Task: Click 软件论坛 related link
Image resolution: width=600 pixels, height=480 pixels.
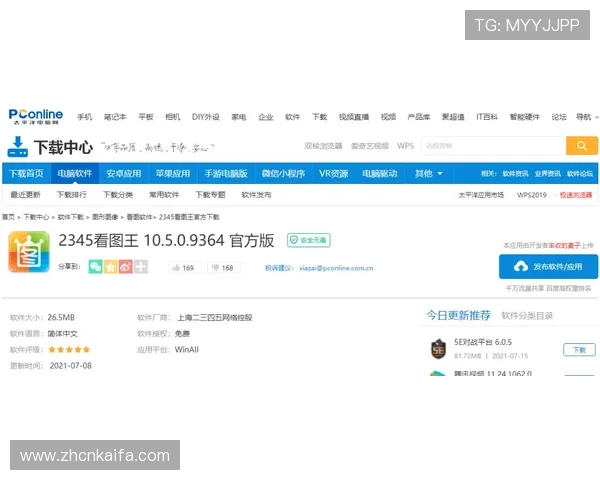Action: 580,174
